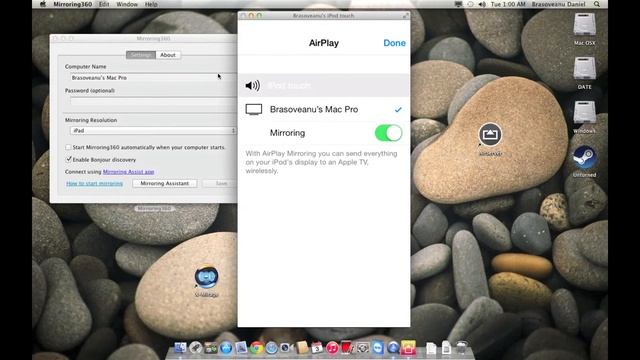Click the Tue 1:00 AM clock
Viewport: 640px width, 360px height.
[x=508, y=4]
